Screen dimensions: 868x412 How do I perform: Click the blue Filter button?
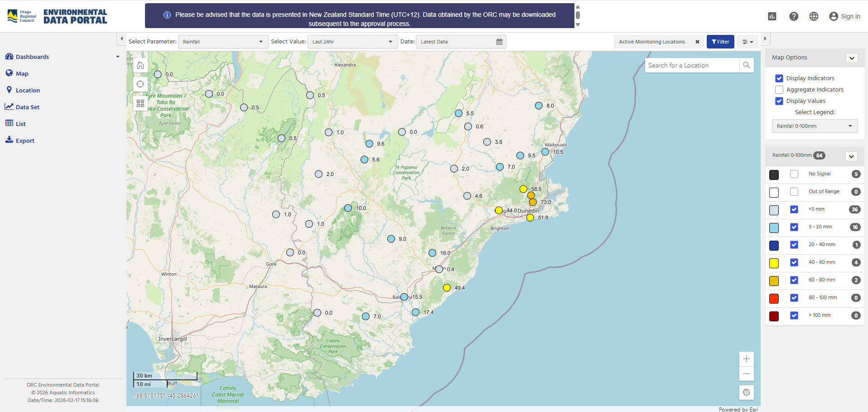pyautogui.click(x=720, y=41)
